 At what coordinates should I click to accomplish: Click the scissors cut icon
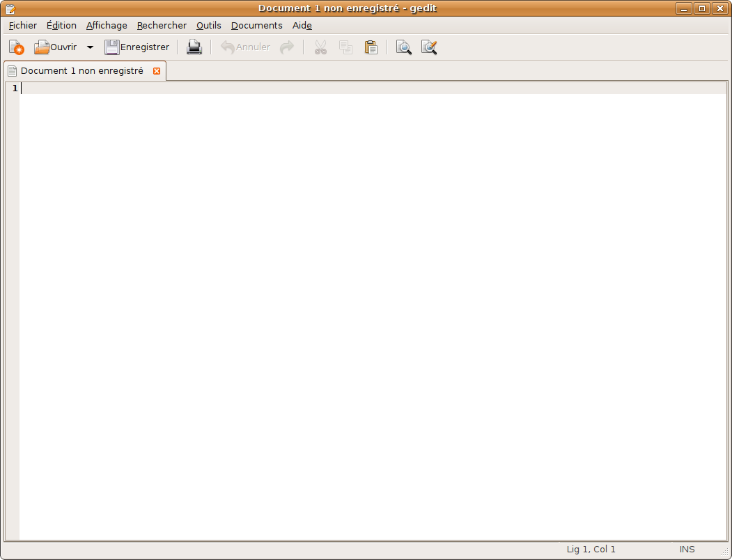[x=320, y=47]
